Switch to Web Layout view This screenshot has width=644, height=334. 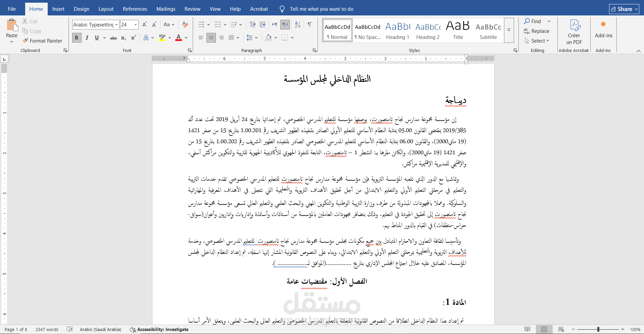(x=561, y=329)
